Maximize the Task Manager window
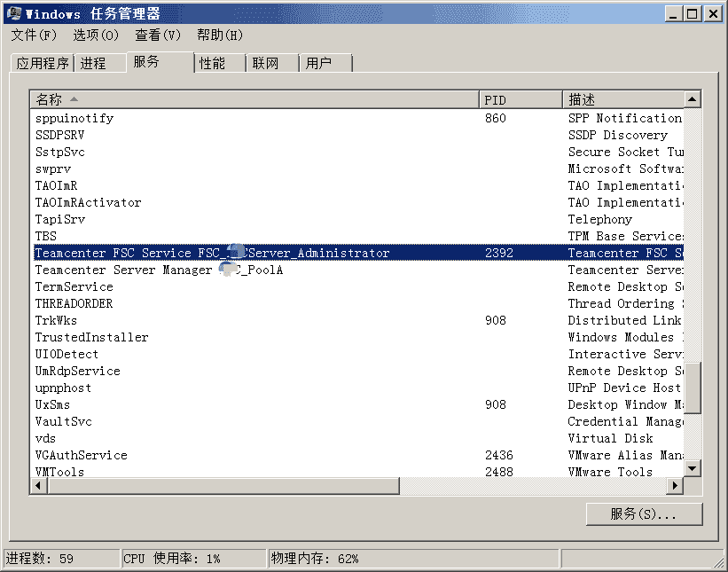This screenshot has width=728, height=572. coord(692,13)
